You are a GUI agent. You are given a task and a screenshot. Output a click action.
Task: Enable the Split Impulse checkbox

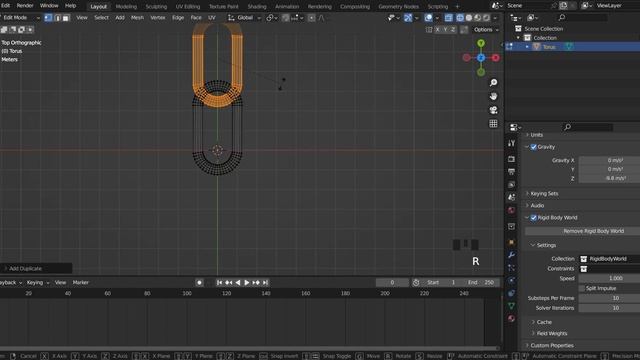point(582,288)
